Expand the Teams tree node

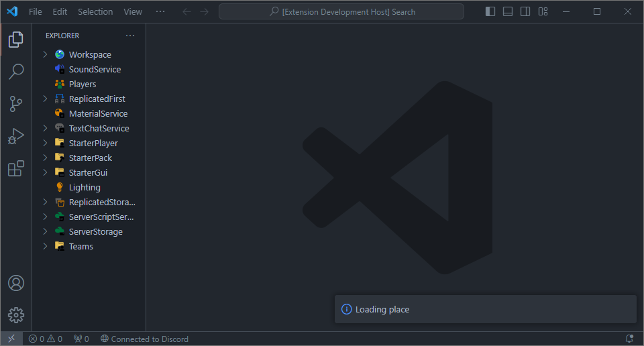pyautogui.click(x=45, y=246)
